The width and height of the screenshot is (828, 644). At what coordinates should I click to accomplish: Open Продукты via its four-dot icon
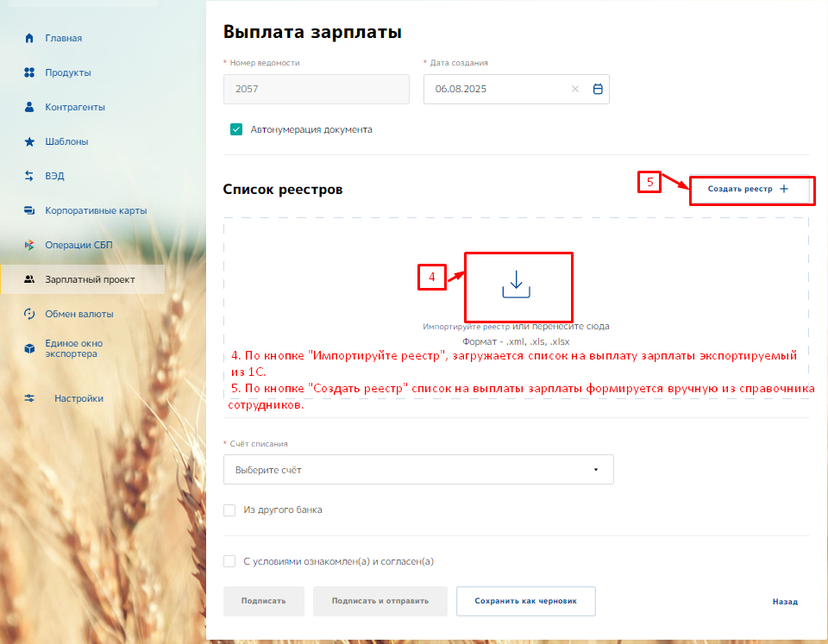point(29,72)
